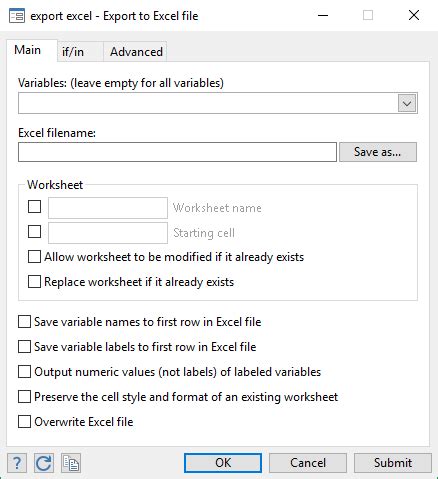Click the Cancel button

[308, 463]
